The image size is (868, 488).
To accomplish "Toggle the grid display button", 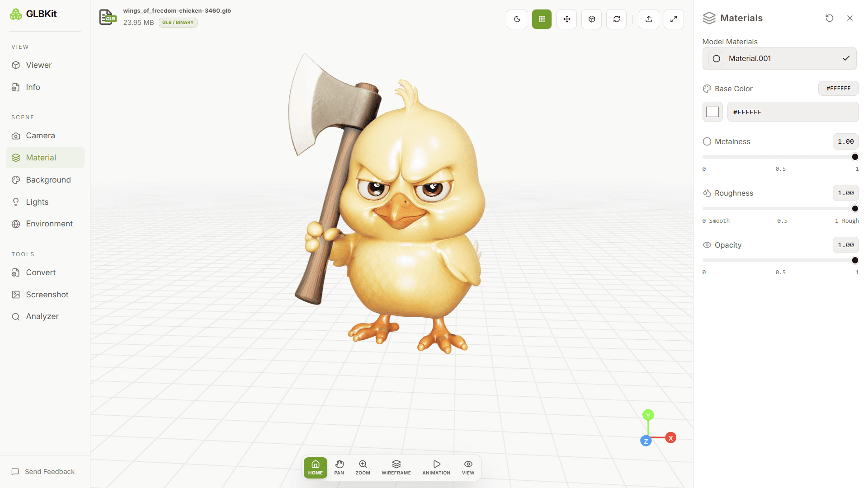I will click(542, 19).
